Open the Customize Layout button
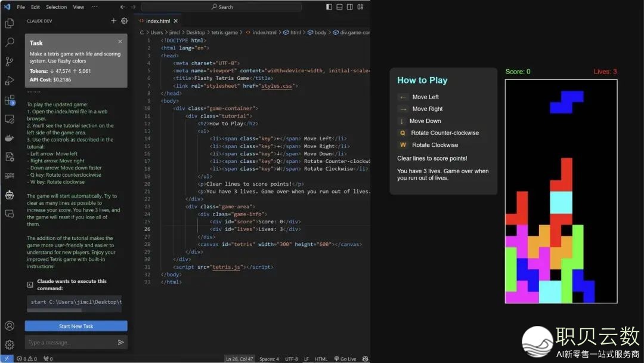Viewport: 644px width, 363px height. (x=360, y=7)
